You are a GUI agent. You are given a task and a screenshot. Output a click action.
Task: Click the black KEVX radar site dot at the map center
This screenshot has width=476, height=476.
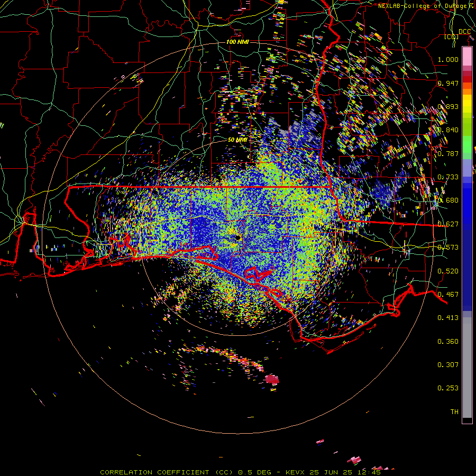[x=237, y=238]
